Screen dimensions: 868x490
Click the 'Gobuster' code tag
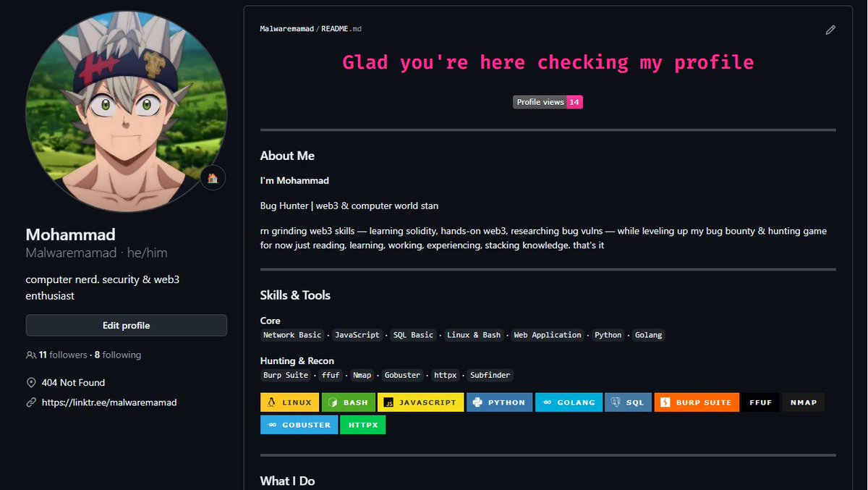pyautogui.click(x=402, y=376)
